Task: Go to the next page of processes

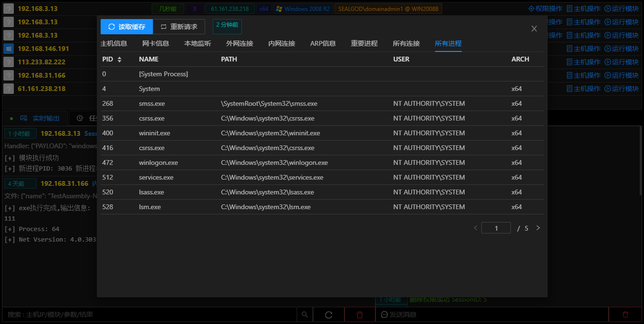Action: pyautogui.click(x=538, y=228)
